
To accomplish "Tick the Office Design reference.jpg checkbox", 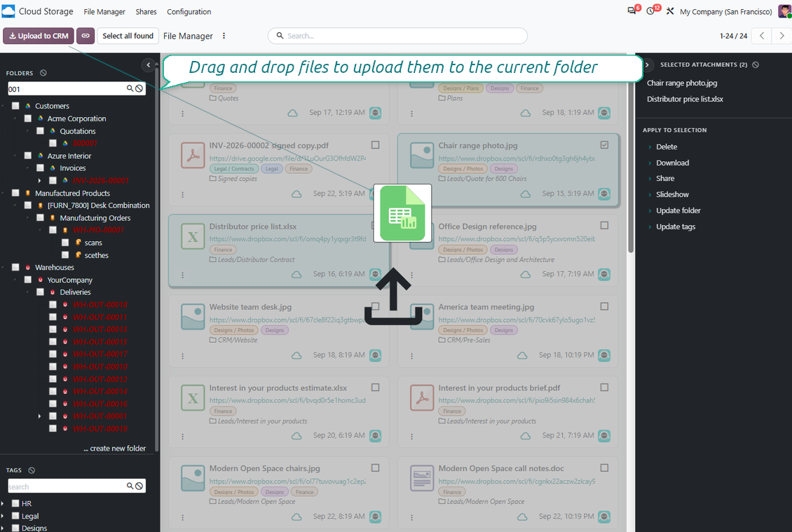I will (604, 225).
